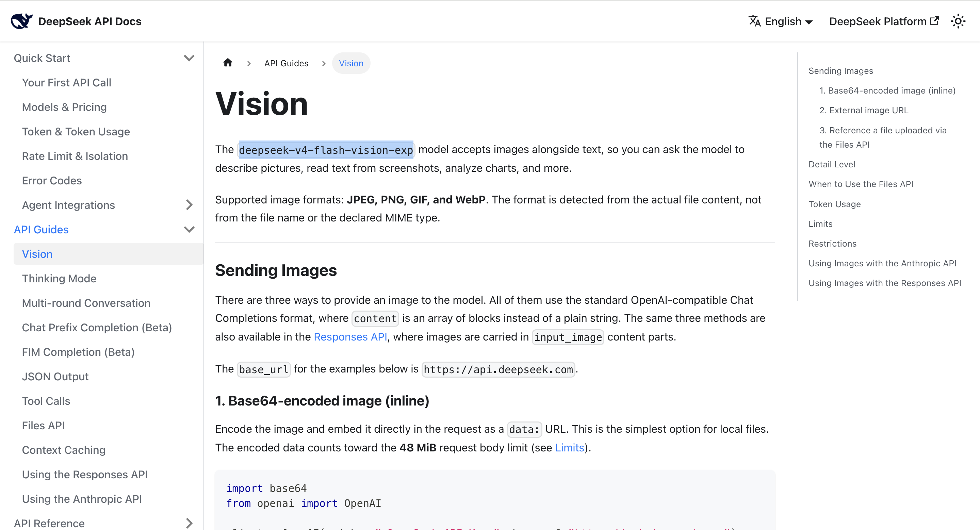Open JSON Output guide
980x530 pixels.
click(55, 376)
